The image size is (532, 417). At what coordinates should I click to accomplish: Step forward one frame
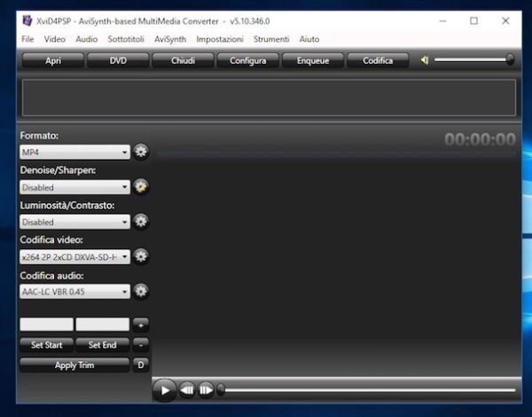(x=206, y=389)
